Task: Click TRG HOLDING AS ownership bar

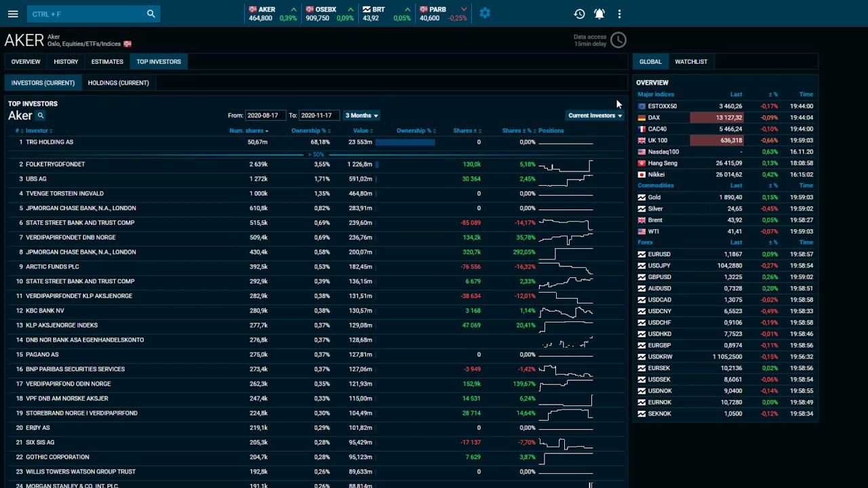Action: pyautogui.click(x=405, y=142)
